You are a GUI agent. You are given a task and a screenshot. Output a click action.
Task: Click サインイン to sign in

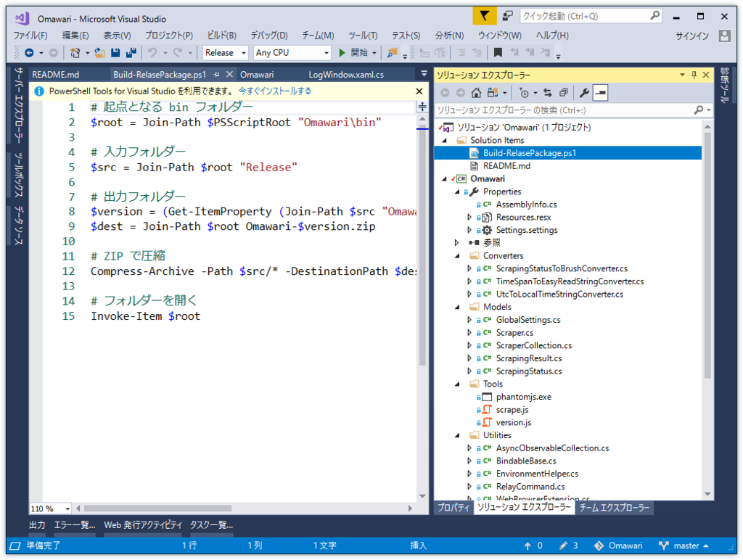click(691, 36)
